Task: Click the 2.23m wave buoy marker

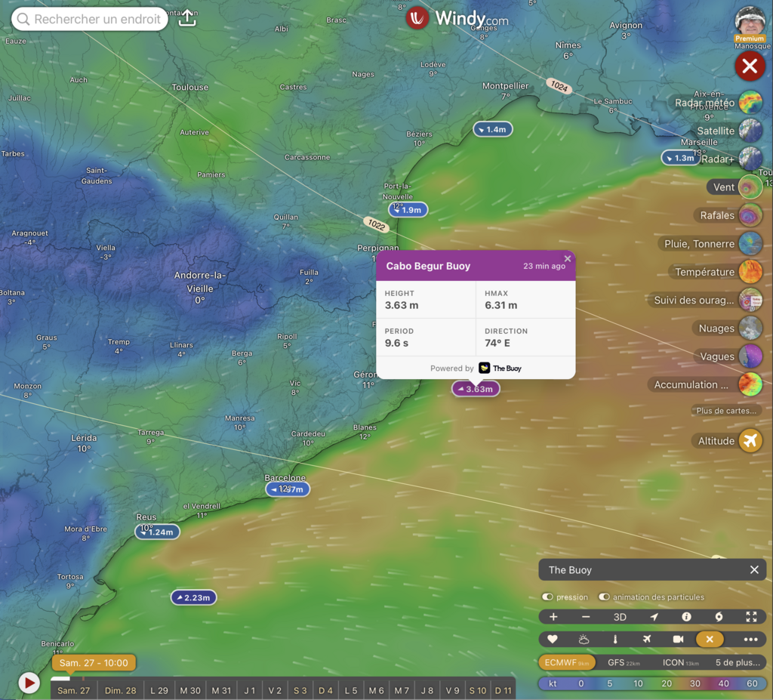Action: pyautogui.click(x=194, y=597)
